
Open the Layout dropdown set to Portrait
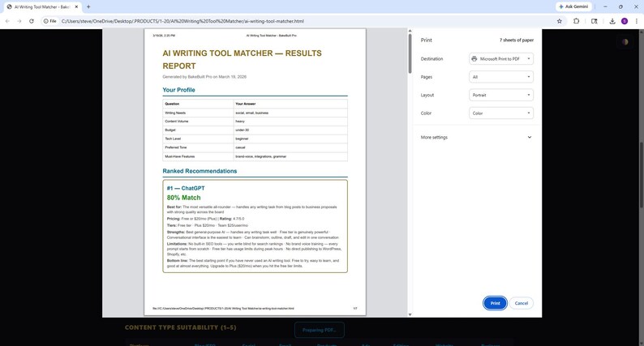click(x=501, y=95)
